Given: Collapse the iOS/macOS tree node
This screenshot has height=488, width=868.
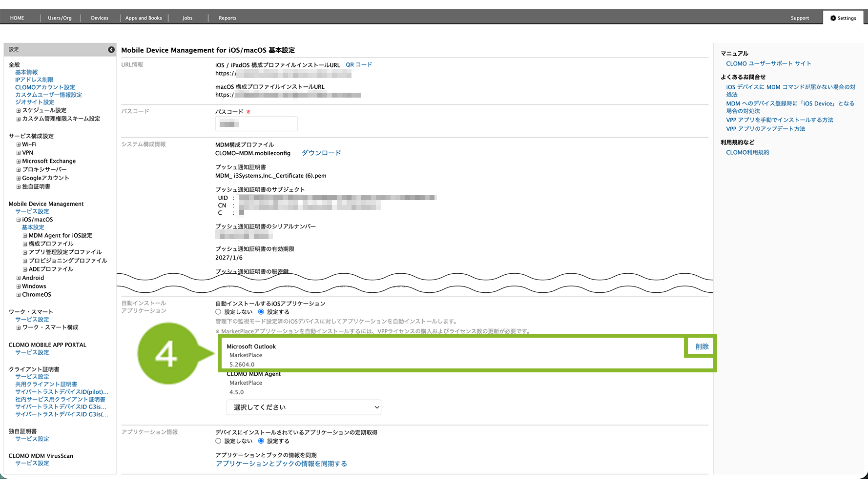Looking at the screenshot, I should pyautogui.click(x=19, y=220).
